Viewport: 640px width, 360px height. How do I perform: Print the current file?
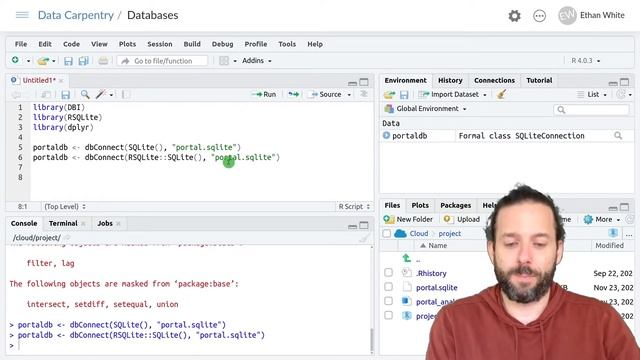click(103, 61)
